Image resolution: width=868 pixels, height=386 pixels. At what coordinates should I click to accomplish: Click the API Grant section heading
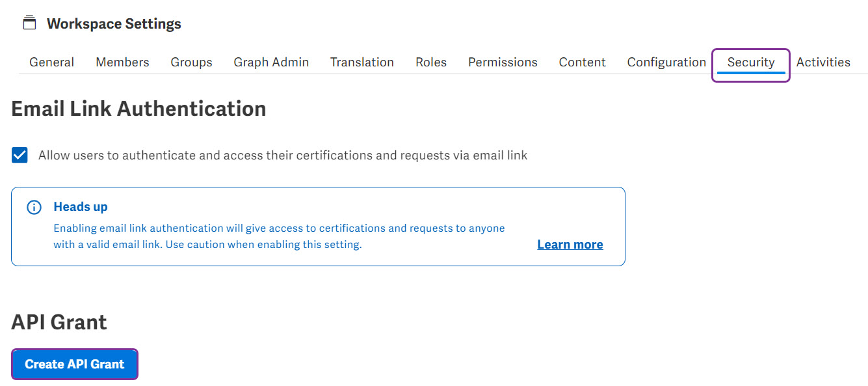59,322
